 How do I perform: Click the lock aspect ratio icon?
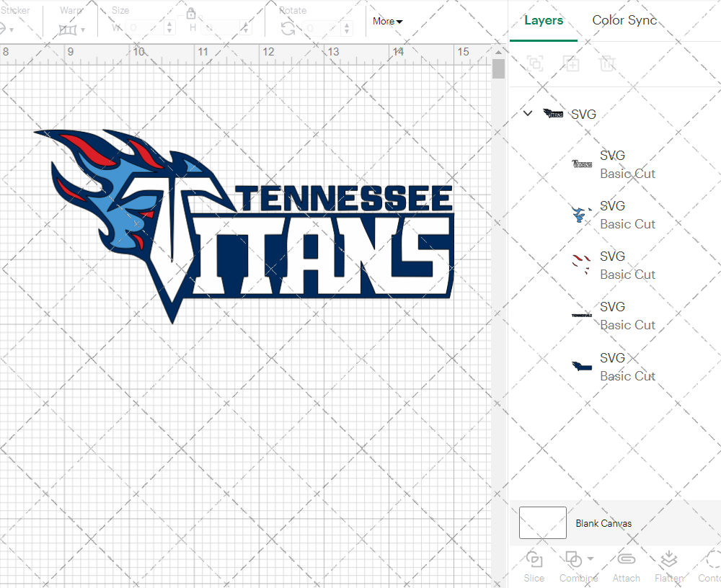coord(191,13)
